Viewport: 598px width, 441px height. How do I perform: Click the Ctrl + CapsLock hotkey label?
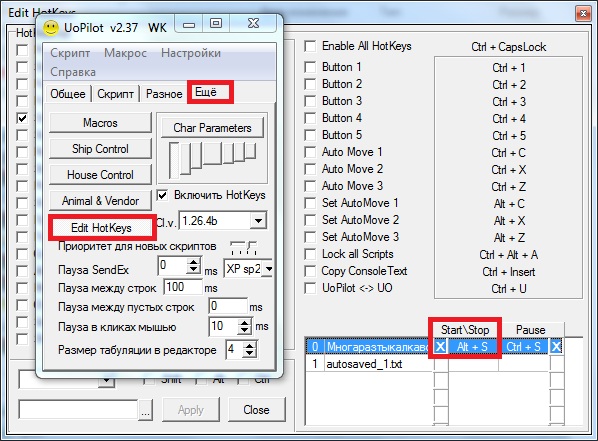click(508, 47)
